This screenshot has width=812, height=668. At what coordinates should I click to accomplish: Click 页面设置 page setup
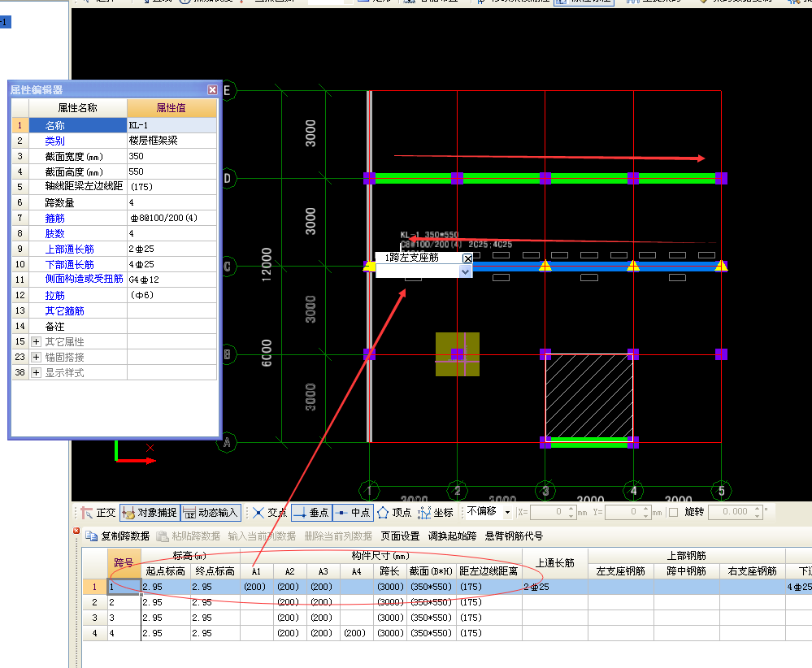click(x=400, y=536)
